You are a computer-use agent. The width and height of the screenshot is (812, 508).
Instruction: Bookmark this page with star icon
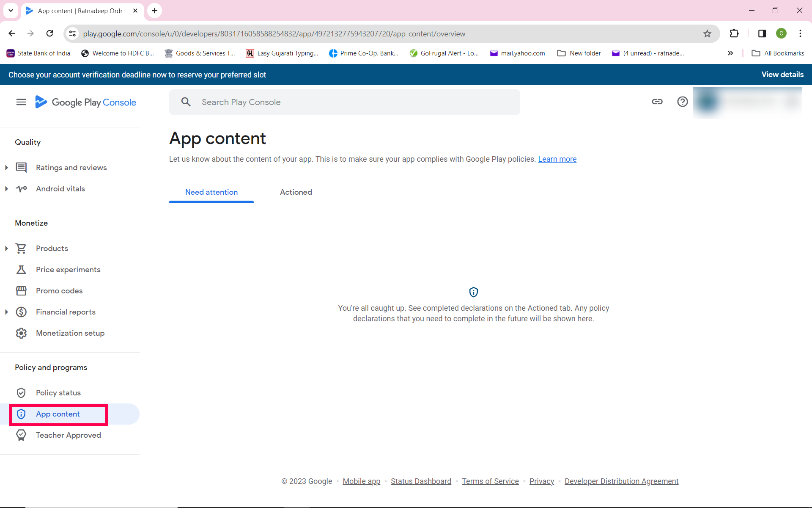click(707, 34)
